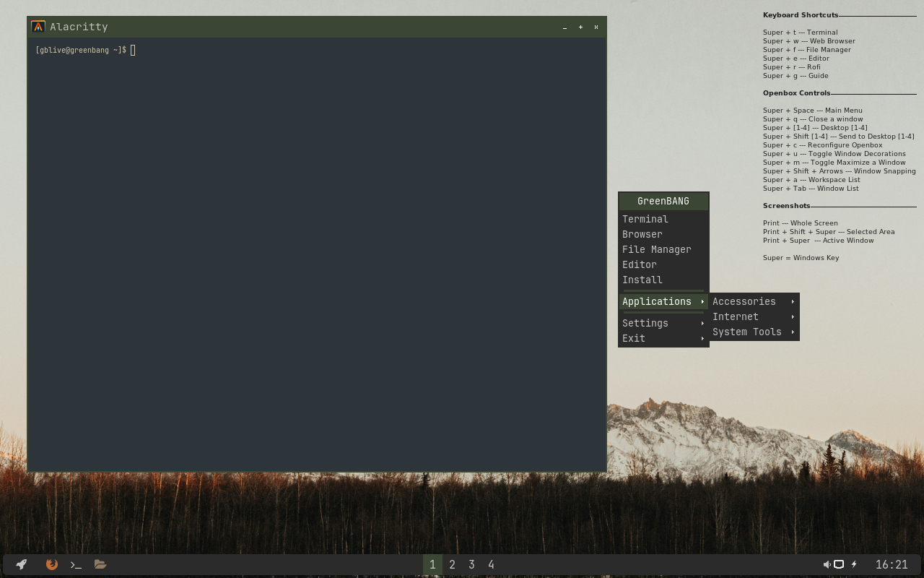Select Terminal in GreenBANG menu

tap(663, 219)
